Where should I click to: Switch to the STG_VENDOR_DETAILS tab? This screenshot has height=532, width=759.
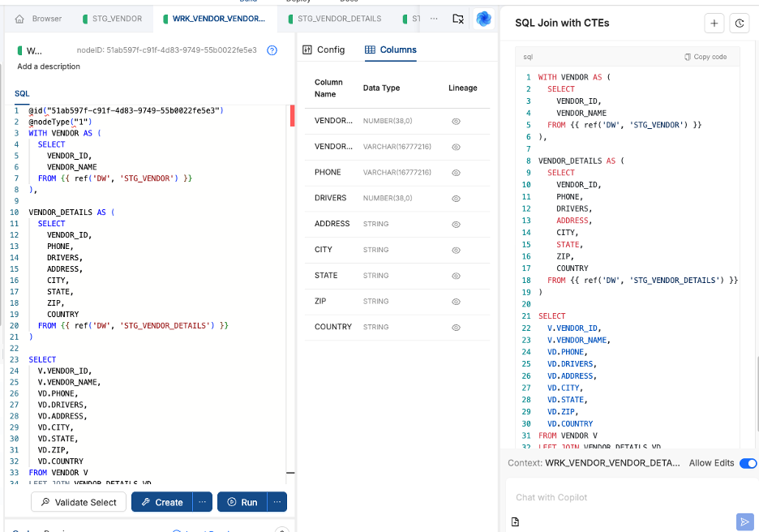coord(335,19)
